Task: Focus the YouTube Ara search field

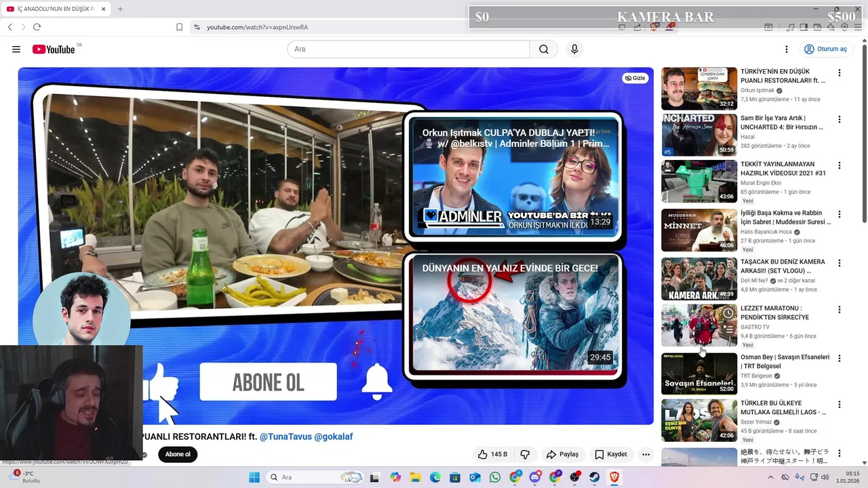Action: coord(408,49)
